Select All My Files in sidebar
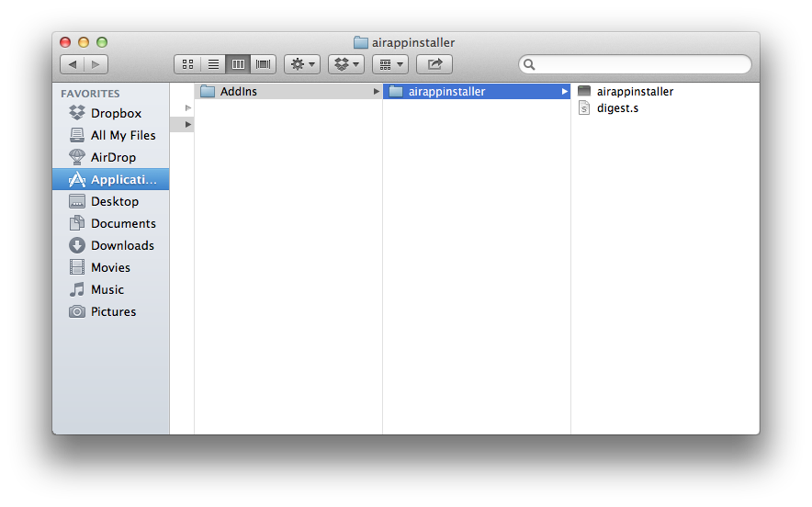This screenshot has width=812, height=507. click(x=111, y=135)
